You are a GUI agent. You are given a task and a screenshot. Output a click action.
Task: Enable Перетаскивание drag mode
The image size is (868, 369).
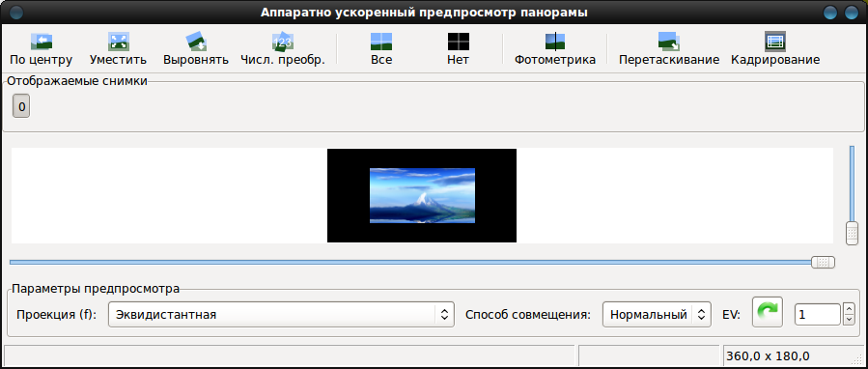(669, 48)
